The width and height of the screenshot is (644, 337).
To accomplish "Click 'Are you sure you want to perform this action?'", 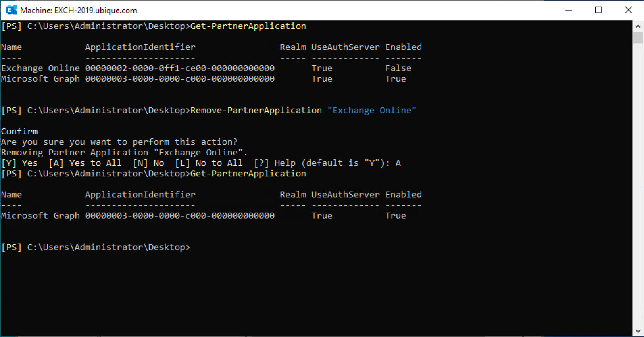I will tap(119, 142).
